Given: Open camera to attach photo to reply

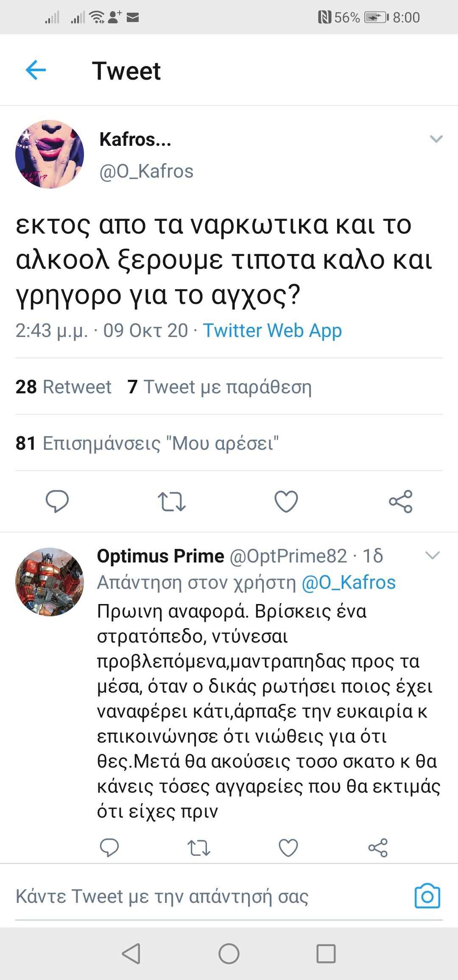Looking at the screenshot, I should (x=427, y=896).
